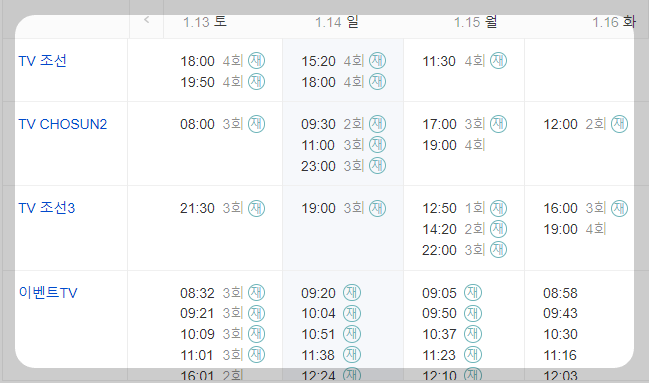Viewport: 649px width, 383px height.
Task: Click rerun badge next to 이벤트TV 08:32
Action: coord(256,292)
